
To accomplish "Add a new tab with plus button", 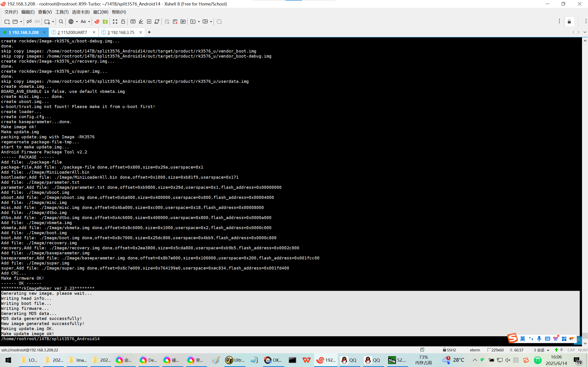I will [x=149, y=32].
